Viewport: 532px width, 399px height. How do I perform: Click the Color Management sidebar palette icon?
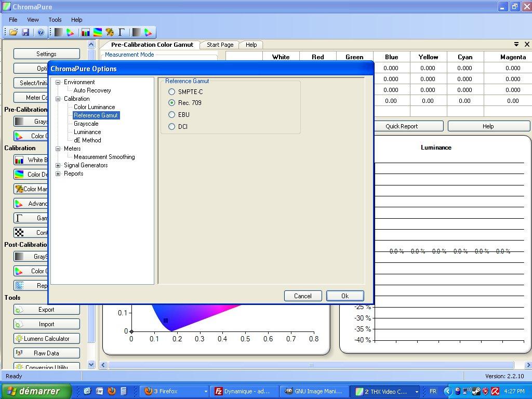click(x=19, y=189)
